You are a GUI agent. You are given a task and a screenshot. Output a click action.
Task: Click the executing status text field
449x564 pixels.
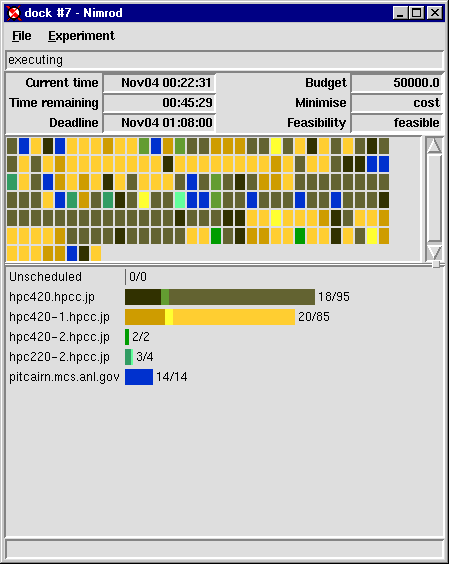pos(224,60)
